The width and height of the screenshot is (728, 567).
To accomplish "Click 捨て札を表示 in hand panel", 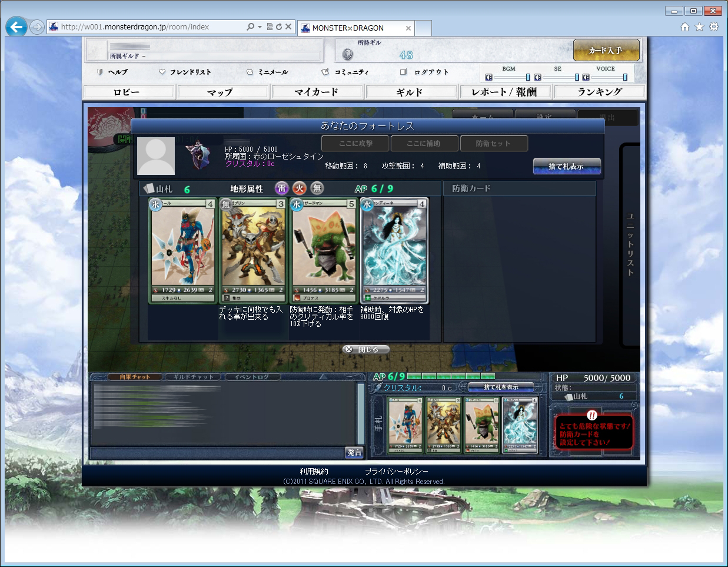I will (501, 387).
